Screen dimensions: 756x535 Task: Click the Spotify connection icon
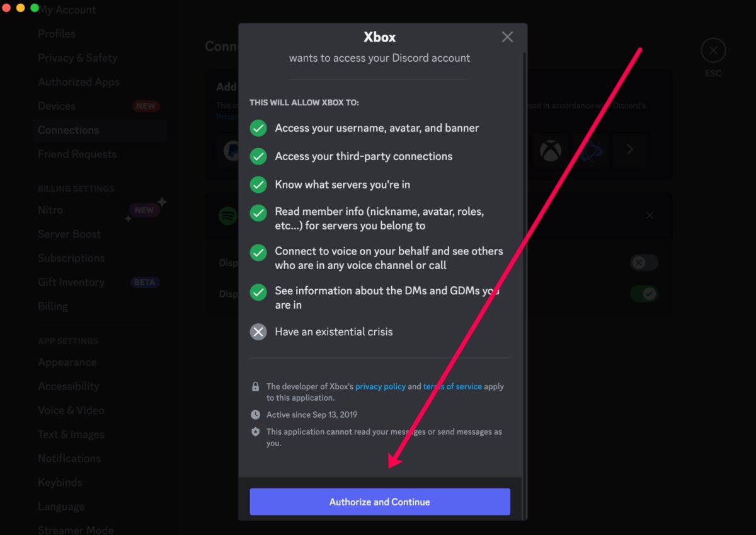[227, 216]
